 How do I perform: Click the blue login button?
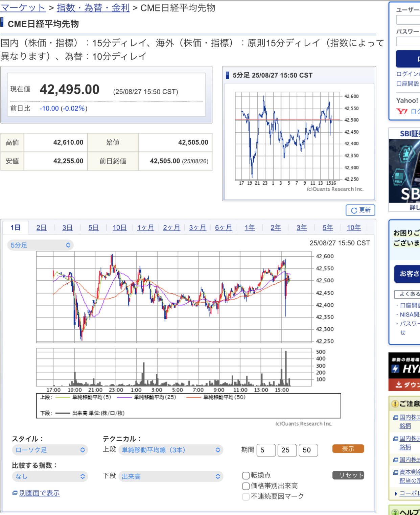pyautogui.click(x=408, y=59)
